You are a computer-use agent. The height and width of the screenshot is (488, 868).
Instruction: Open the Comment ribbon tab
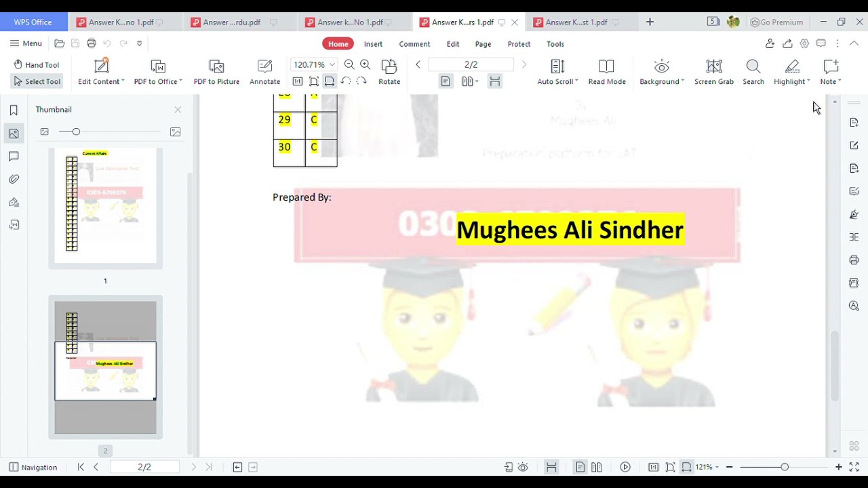coord(414,43)
